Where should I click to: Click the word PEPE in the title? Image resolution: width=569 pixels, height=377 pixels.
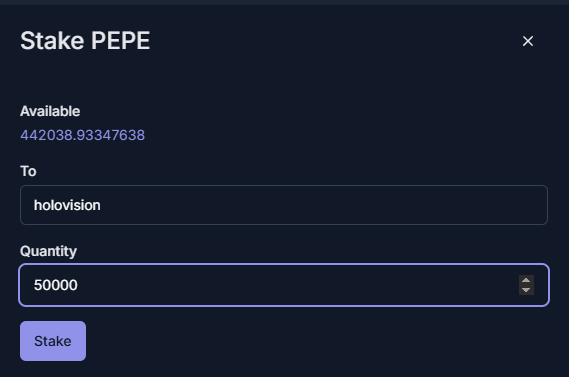tap(120, 40)
